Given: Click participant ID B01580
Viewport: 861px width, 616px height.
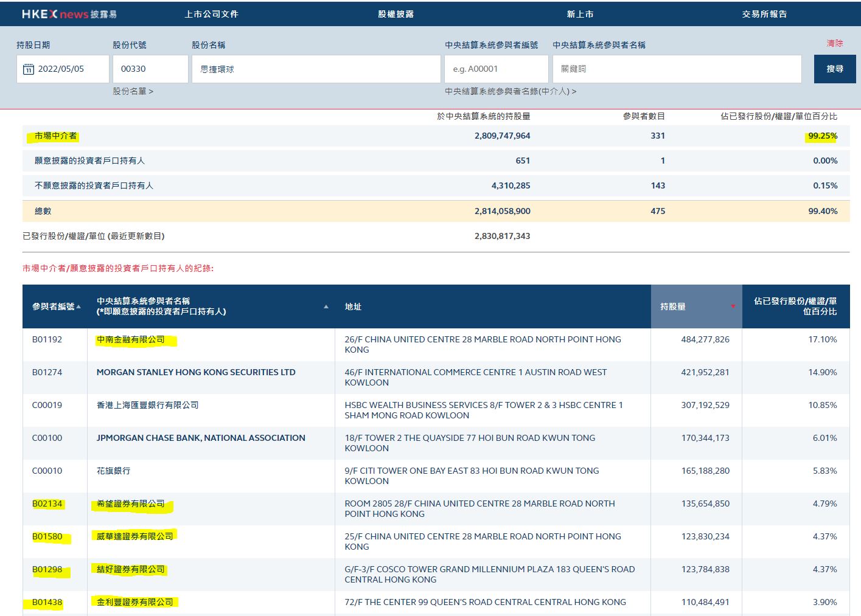Looking at the screenshot, I should [47, 537].
